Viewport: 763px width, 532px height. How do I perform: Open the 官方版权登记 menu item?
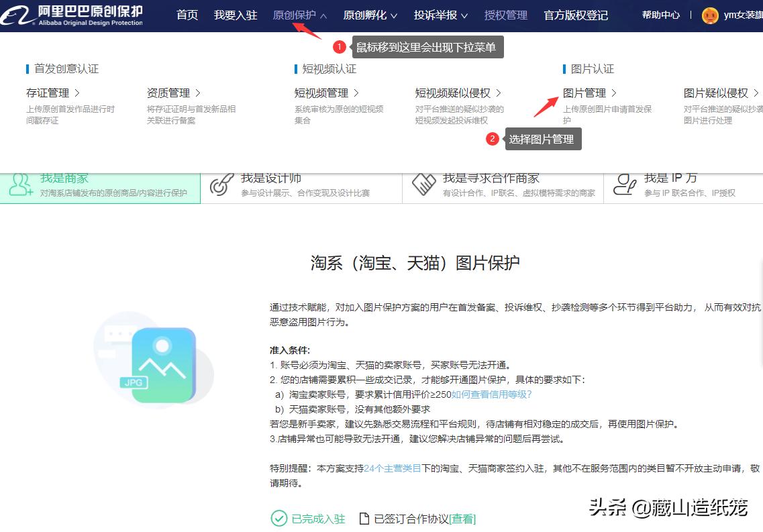576,15
